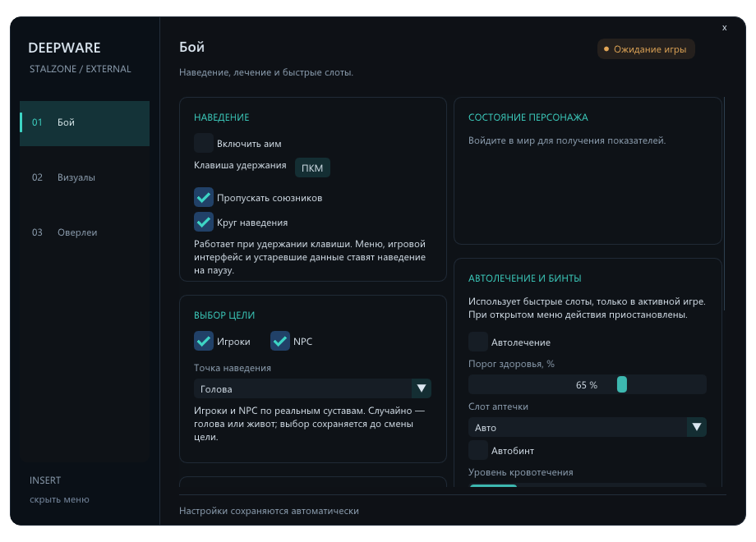Screen dimensions: 756x542
Task: Uncheck the Игроки target checkbox
Action: 204,341
